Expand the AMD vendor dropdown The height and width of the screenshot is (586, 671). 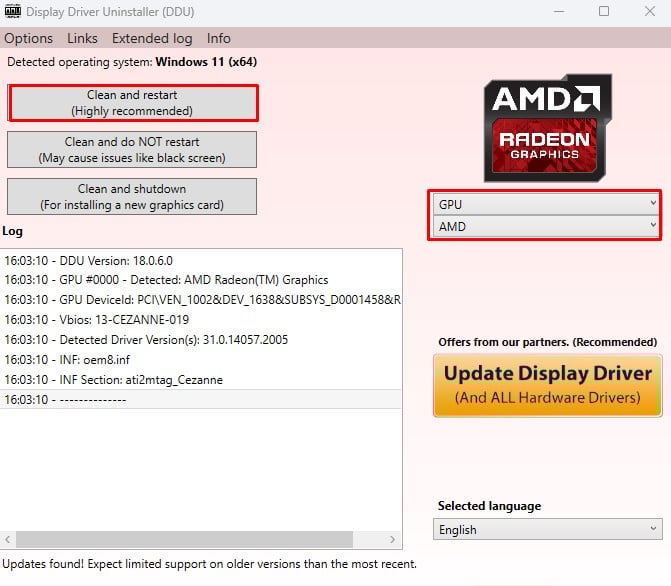point(546,226)
